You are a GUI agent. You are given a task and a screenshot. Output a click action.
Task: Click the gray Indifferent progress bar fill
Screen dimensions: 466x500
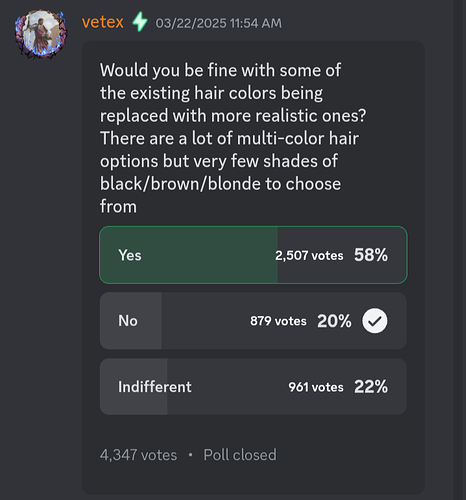click(134, 387)
